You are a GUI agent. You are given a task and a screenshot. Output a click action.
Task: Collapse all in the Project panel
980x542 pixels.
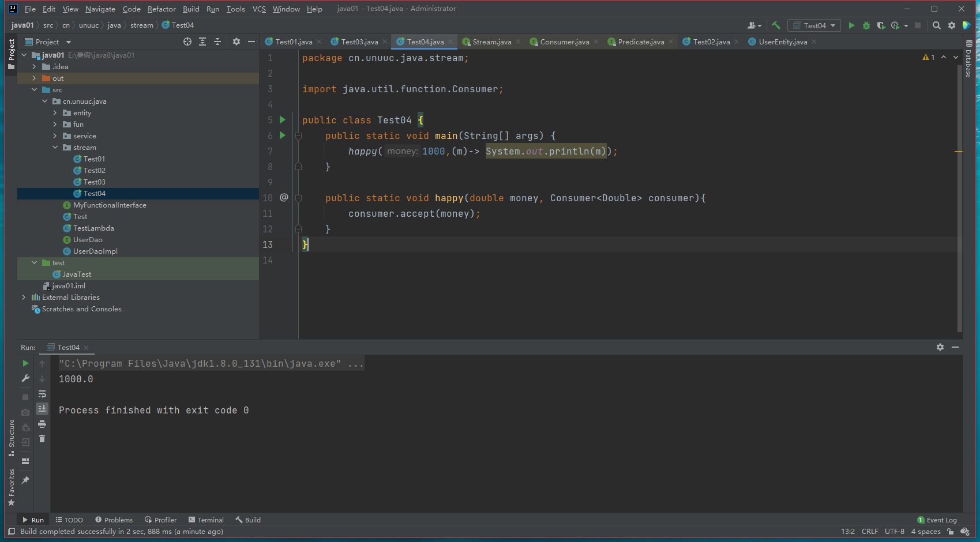[x=217, y=42]
